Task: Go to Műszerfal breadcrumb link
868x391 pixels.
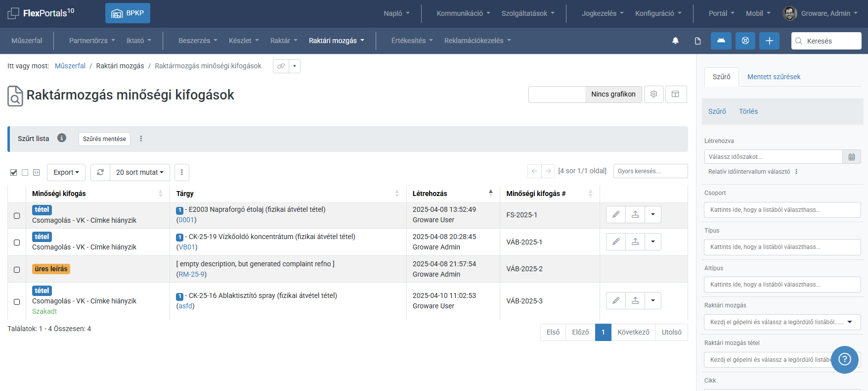Action: tap(70, 66)
